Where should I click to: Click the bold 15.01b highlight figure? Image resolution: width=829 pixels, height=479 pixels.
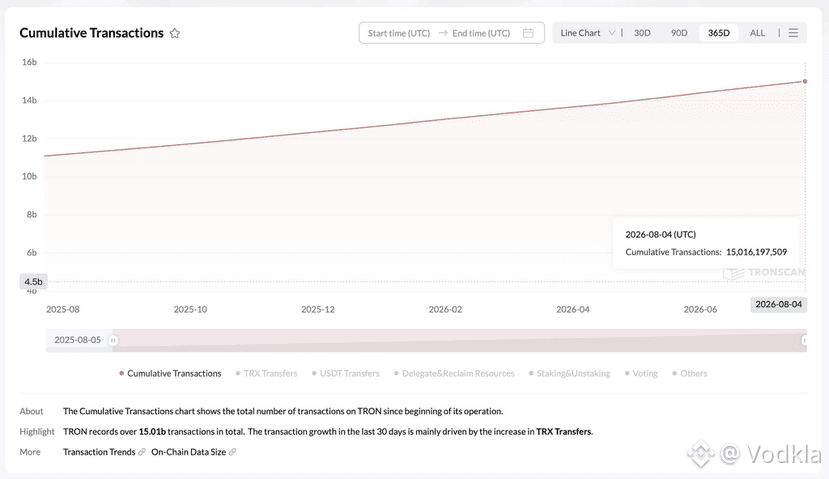[152, 431]
